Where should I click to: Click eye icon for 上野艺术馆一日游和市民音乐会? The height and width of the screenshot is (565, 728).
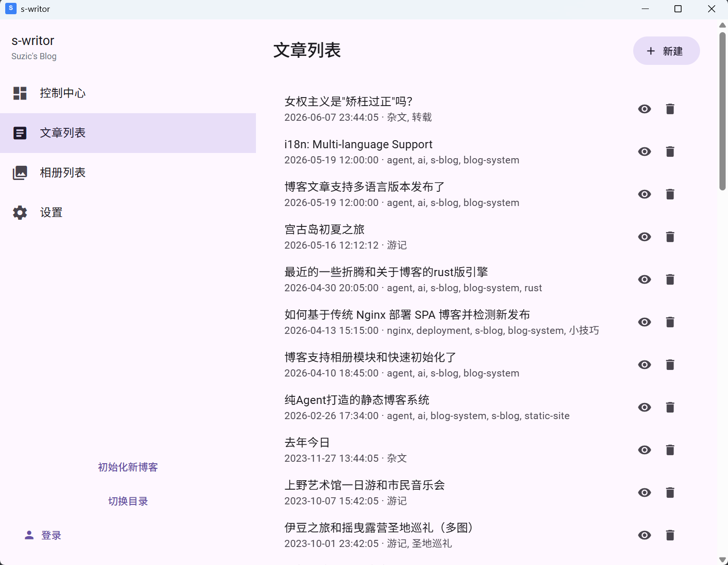pos(645,493)
